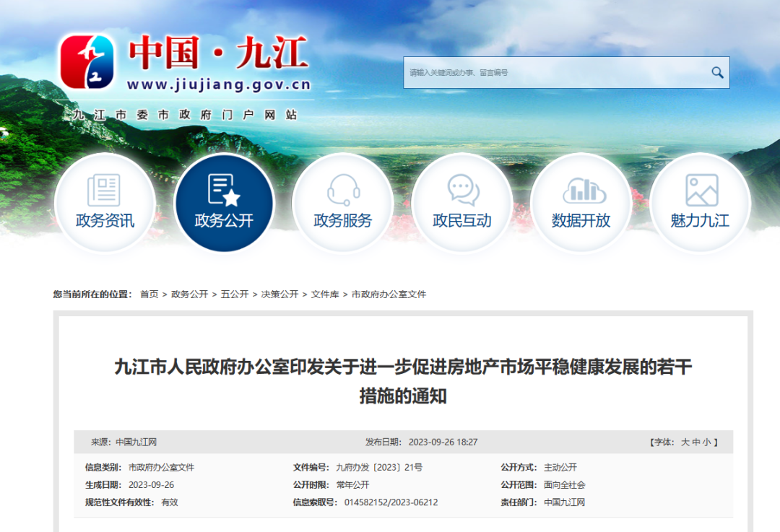Click the Jiujiang red-blue logo
Screen dimensions: 780x532
87,61
